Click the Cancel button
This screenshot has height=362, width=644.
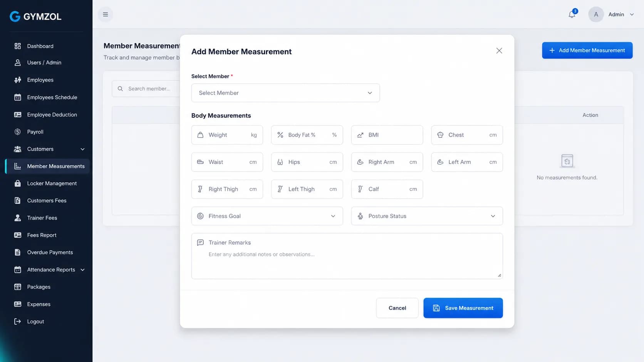tap(397, 308)
